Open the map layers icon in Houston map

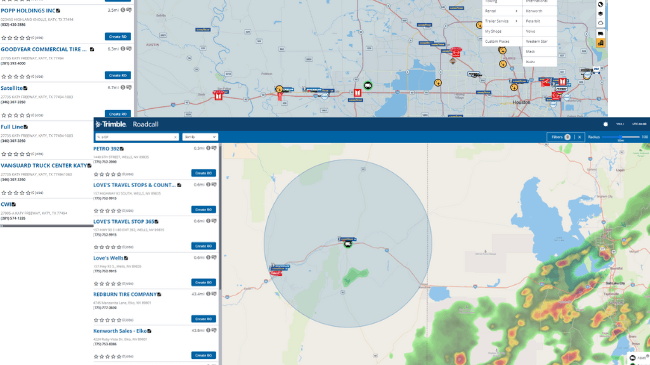(600, 14)
